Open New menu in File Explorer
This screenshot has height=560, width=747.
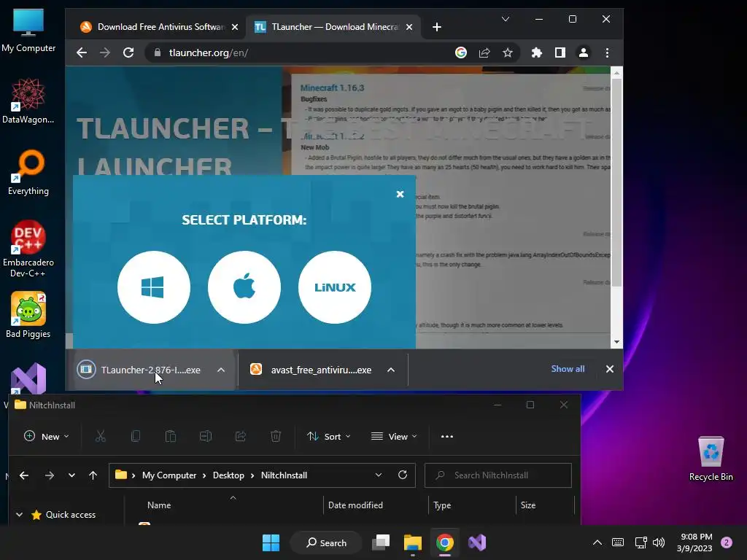click(x=46, y=436)
